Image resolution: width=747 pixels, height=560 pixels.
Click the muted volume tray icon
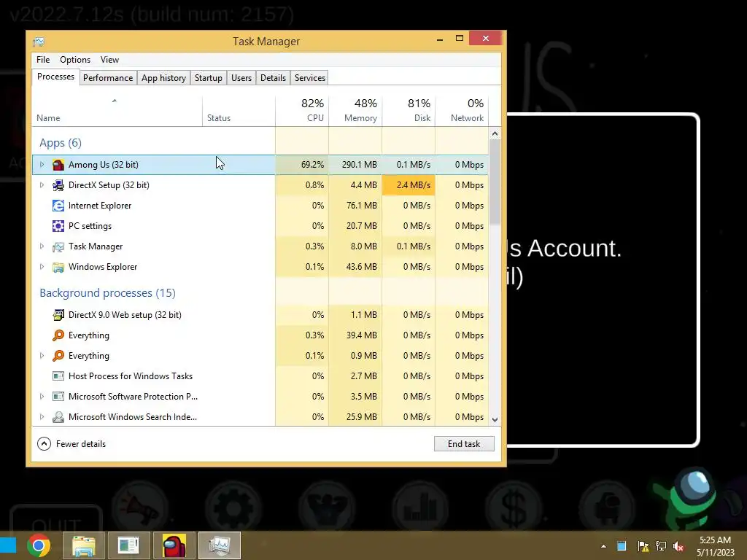tap(678, 546)
